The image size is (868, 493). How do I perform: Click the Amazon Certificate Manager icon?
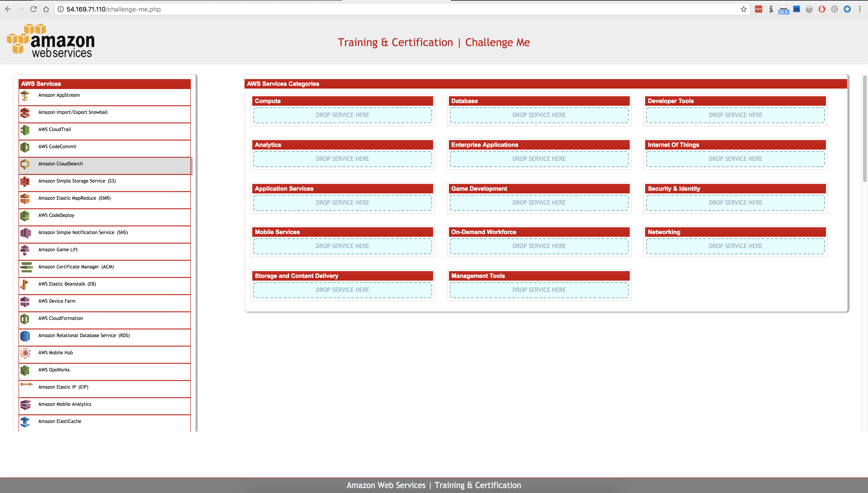[26, 267]
